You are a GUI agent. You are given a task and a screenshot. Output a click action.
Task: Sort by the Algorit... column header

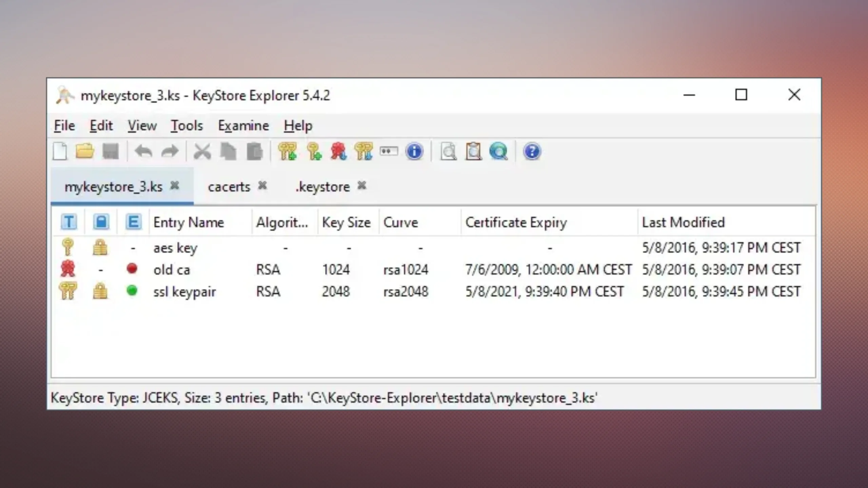click(x=285, y=222)
